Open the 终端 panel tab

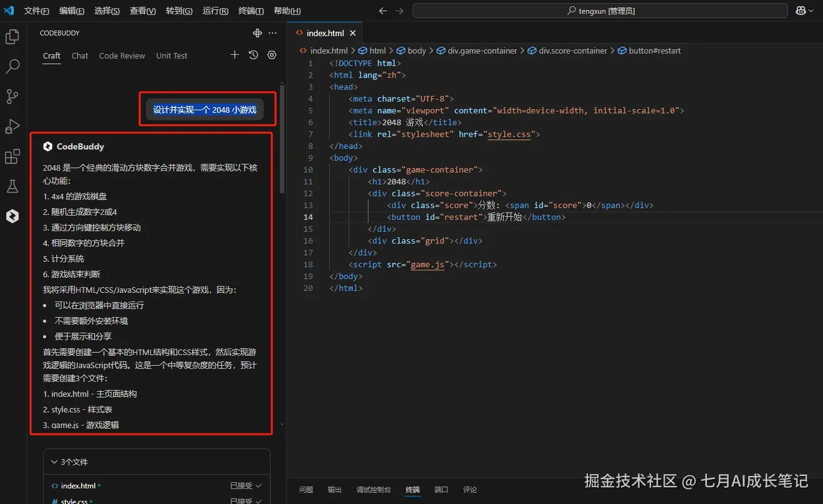[x=413, y=490]
